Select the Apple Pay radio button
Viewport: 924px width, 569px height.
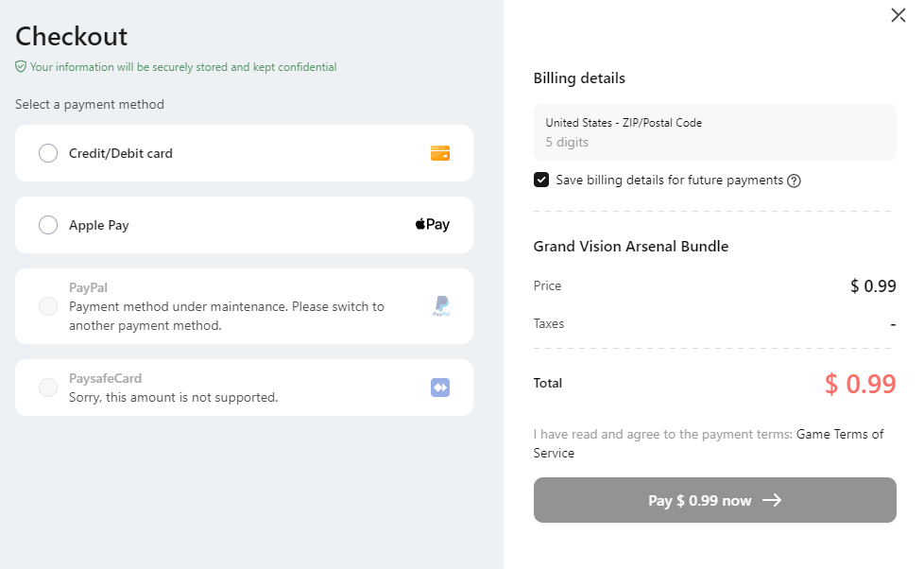(48, 225)
